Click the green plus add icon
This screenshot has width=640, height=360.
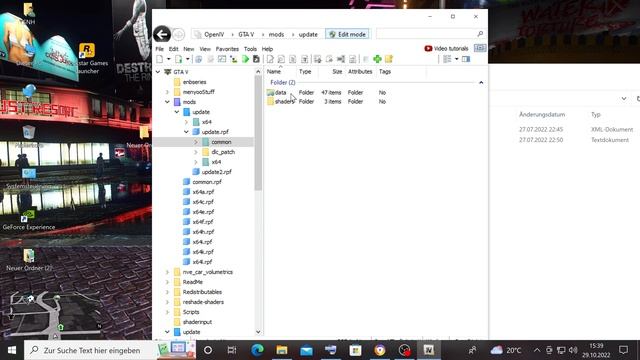(x=377, y=59)
